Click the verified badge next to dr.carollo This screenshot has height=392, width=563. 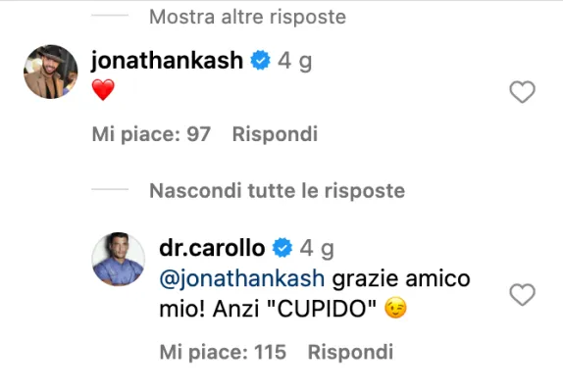click(282, 248)
